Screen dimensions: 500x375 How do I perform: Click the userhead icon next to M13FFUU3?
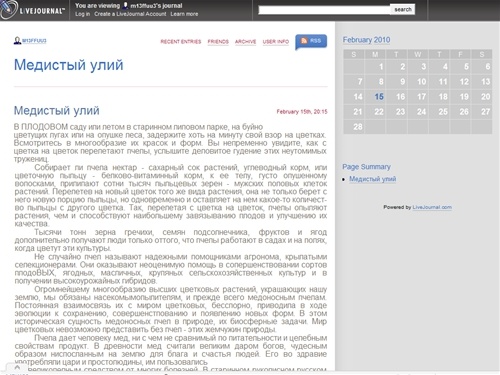[17, 41]
